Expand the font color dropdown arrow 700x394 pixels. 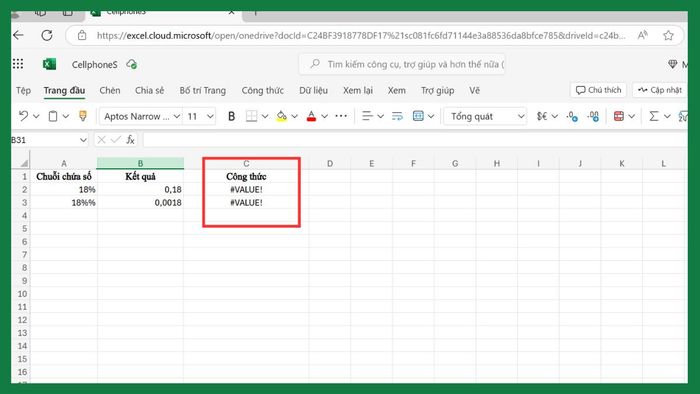pyautogui.click(x=325, y=116)
